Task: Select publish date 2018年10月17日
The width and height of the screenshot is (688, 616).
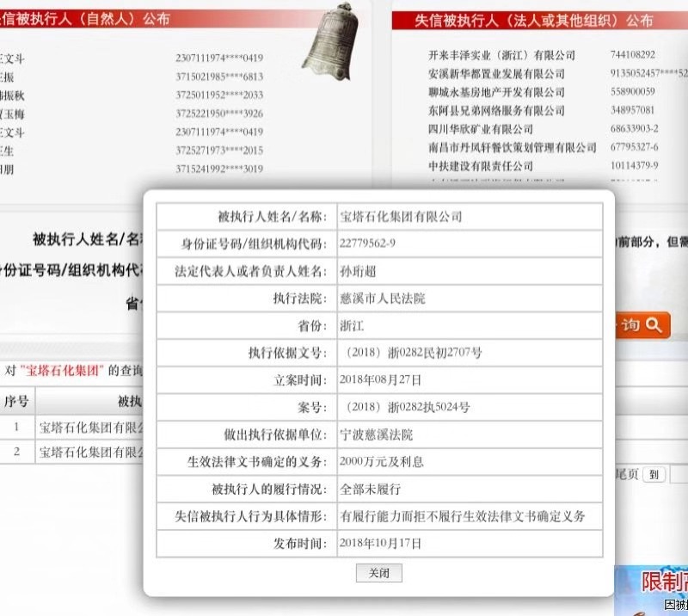Action: point(380,544)
